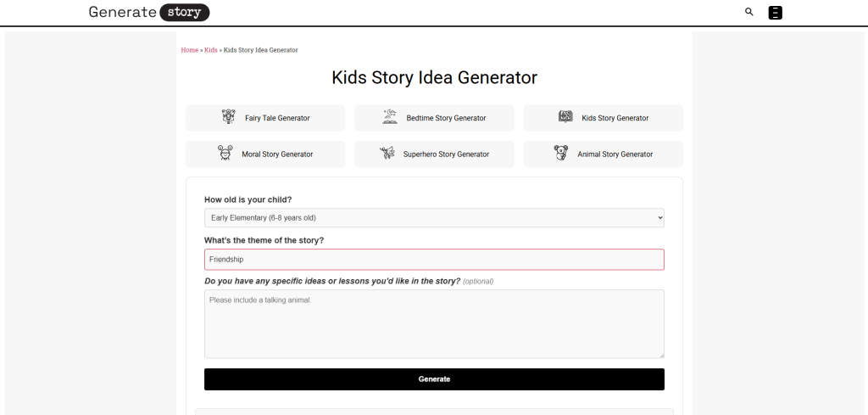Click the Home breadcrumb link
The height and width of the screenshot is (415, 868).
point(189,50)
